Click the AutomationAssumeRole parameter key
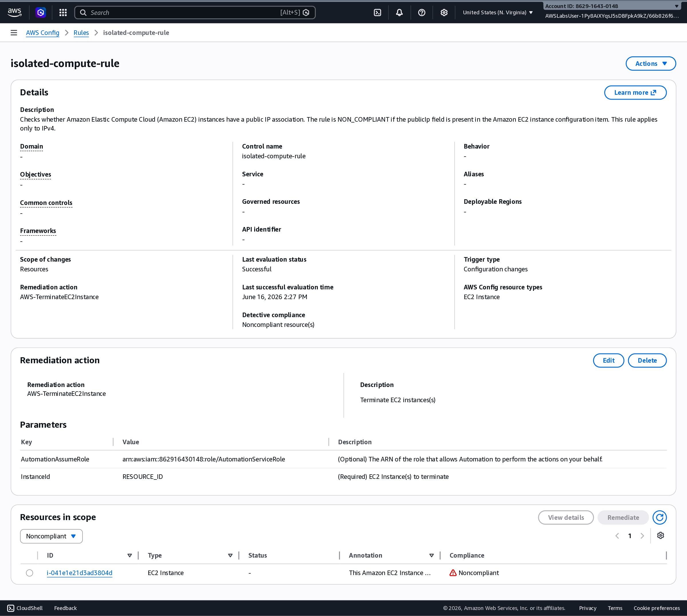The height and width of the screenshot is (616, 687). 55,459
